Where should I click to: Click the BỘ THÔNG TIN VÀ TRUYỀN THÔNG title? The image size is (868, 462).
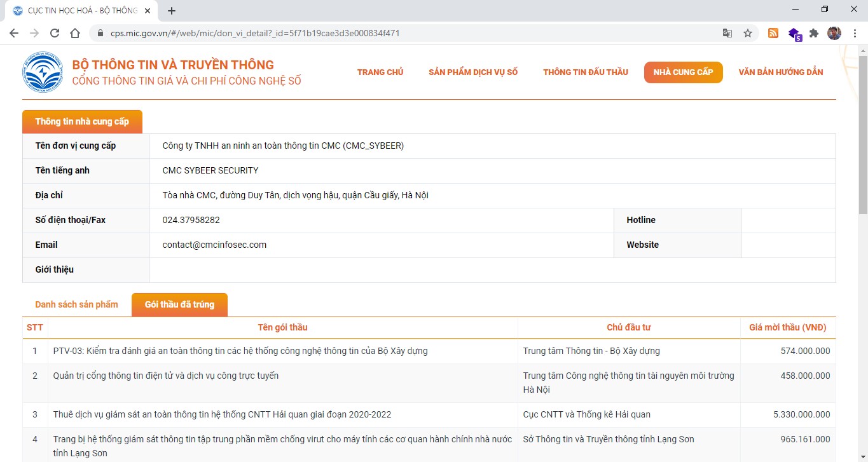pos(173,65)
